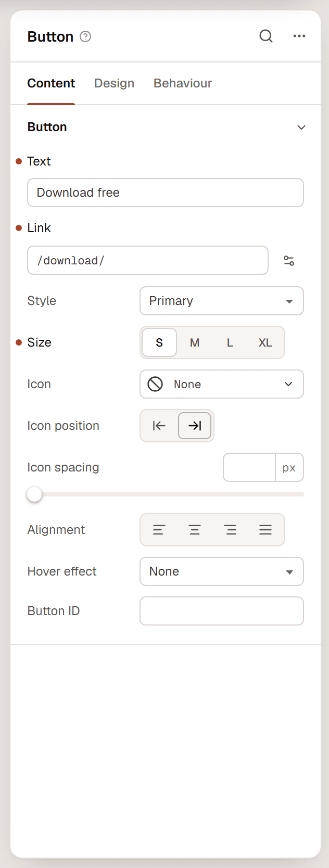Click the Button section heading
The height and width of the screenshot is (868, 329).
point(47,127)
